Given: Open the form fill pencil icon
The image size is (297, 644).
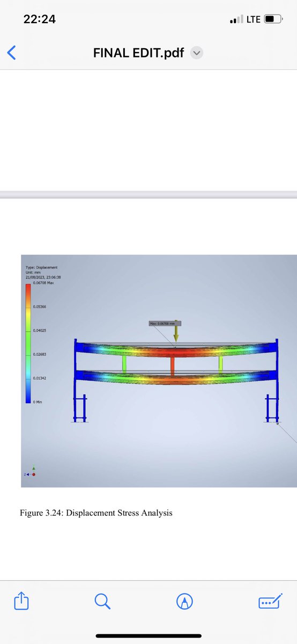Looking at the screenshot, I should pos(270,601).
